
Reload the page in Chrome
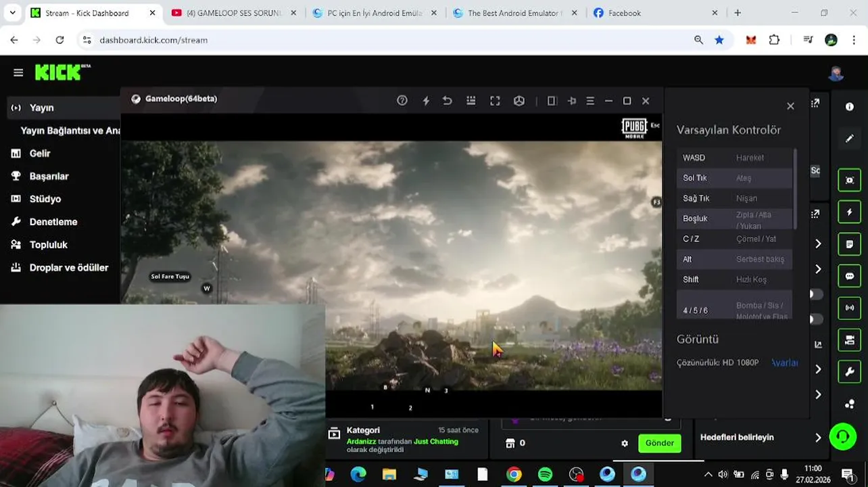point(59,41)
